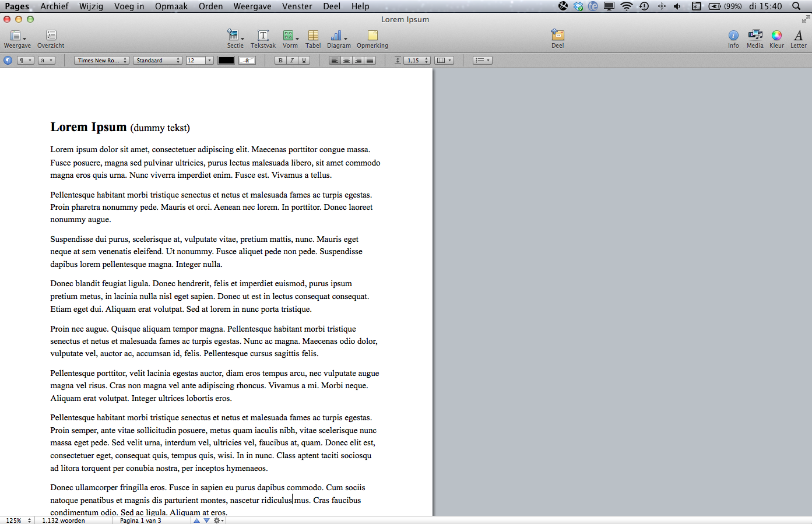Screen dimensions: 812x524
Task: Open the Time Machine menu bar icon
Action: click(x=644, y=6)
